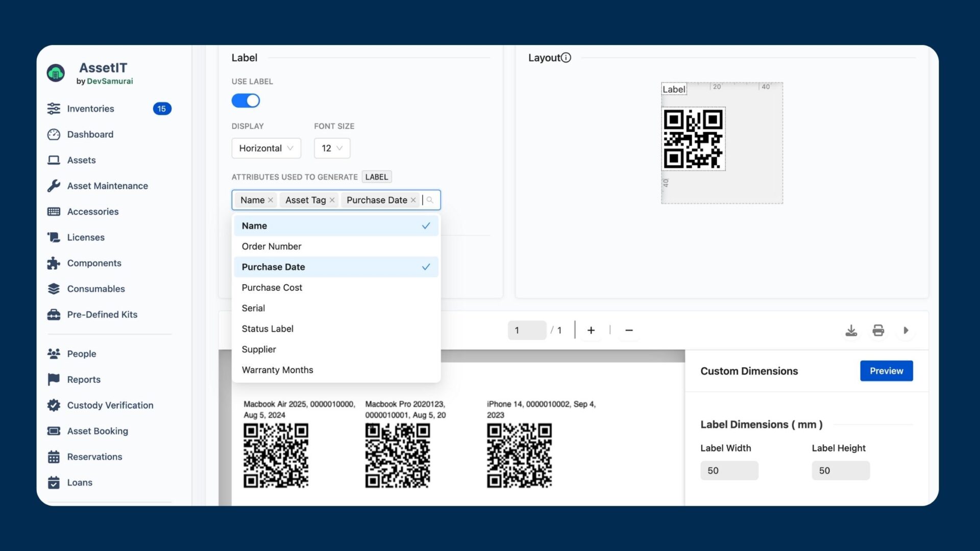Remove the Asset Tag attribute tag
This screenshot has height=551, width=980.
(332, 200)
